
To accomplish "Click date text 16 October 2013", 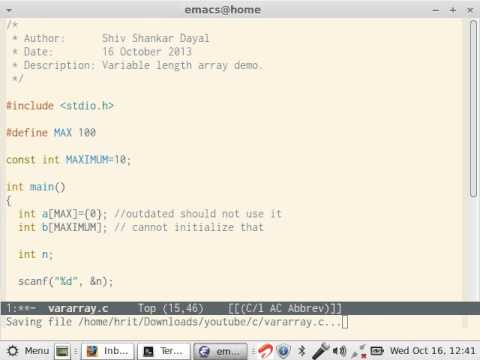I will coord(147,52).
